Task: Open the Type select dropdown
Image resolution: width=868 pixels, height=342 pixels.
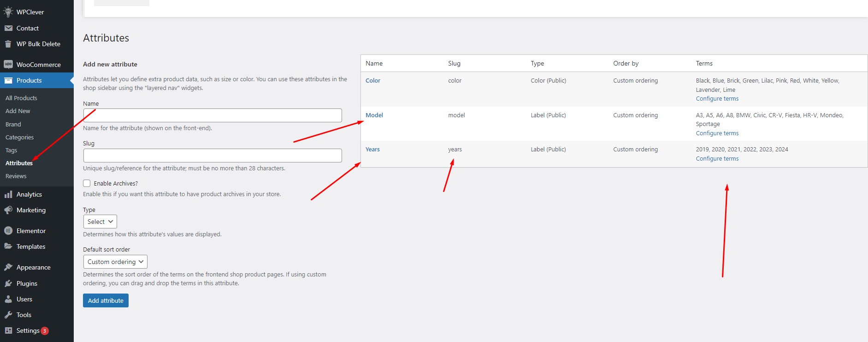Action: point(100,222)
